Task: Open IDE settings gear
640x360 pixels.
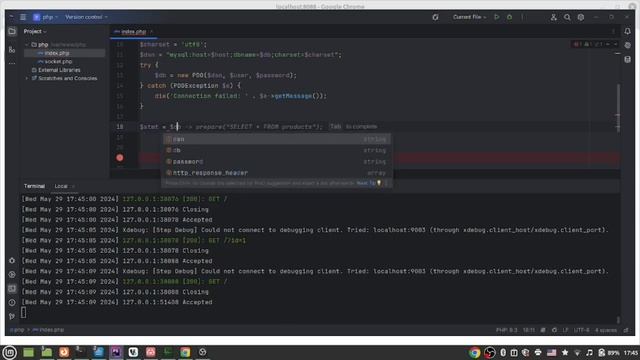Action: pos(580,17)
